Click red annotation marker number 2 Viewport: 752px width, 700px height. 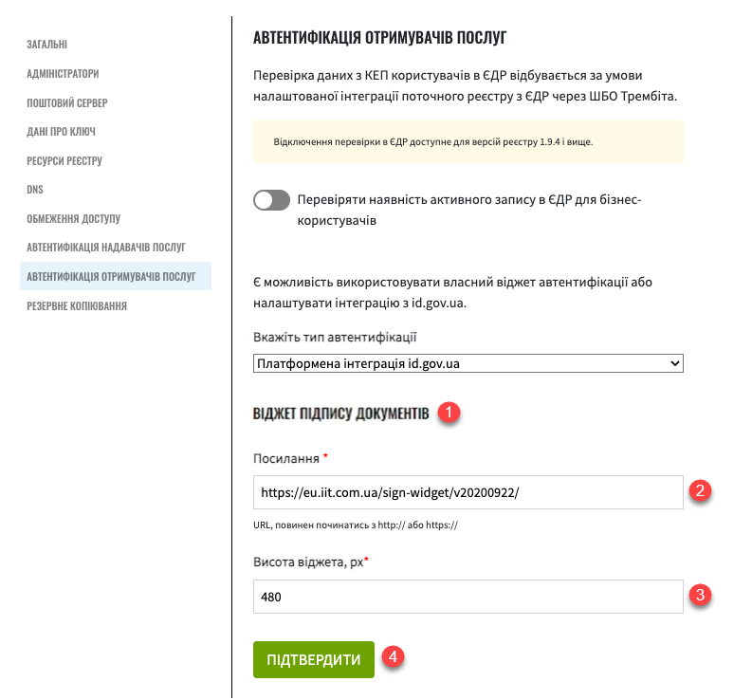702,490
